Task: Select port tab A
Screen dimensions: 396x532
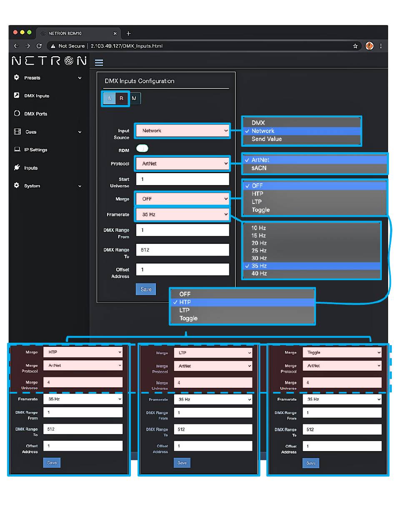Action: 109,98
